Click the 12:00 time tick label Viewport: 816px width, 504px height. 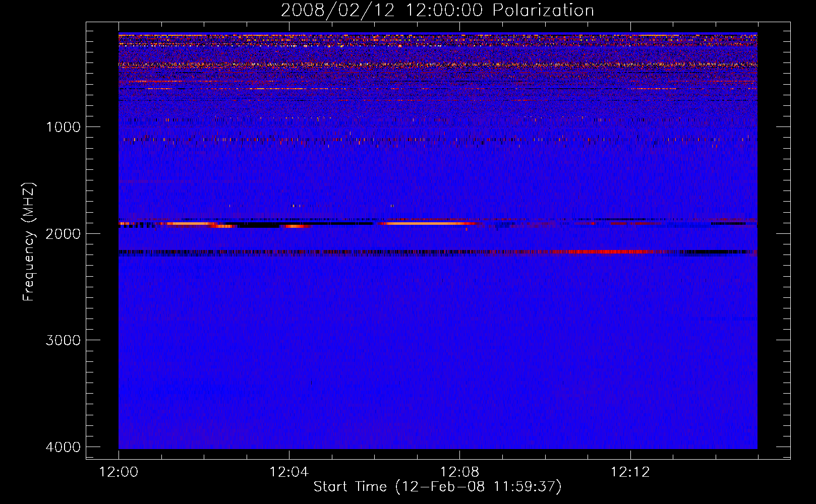(119, 472)
